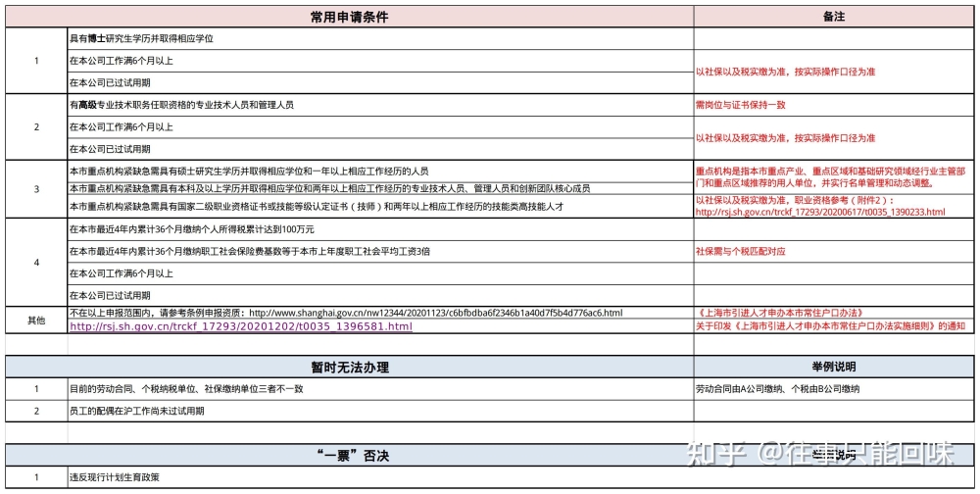
Task: Select the '常用申请条件' header cell
Action: click(350, 17)
